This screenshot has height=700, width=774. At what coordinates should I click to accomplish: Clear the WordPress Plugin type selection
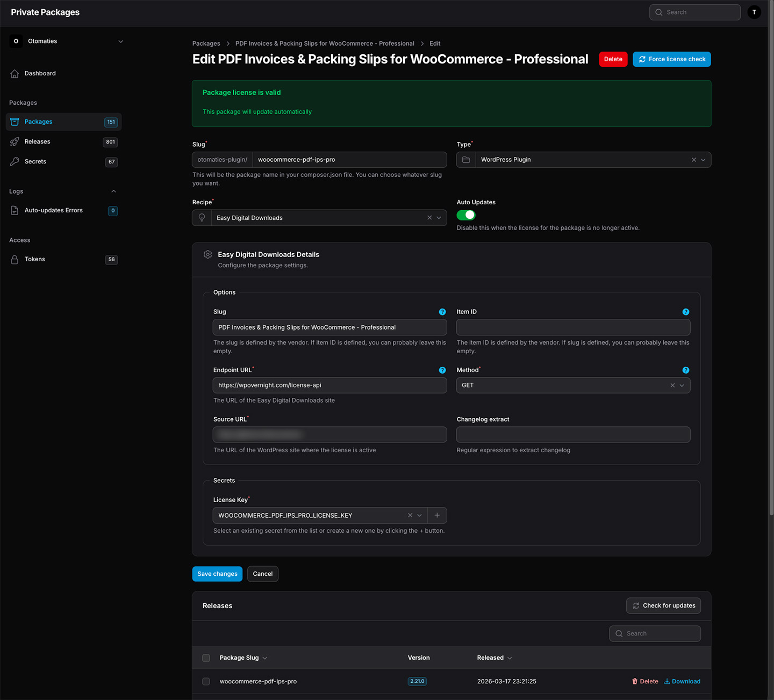click(694, 160)
